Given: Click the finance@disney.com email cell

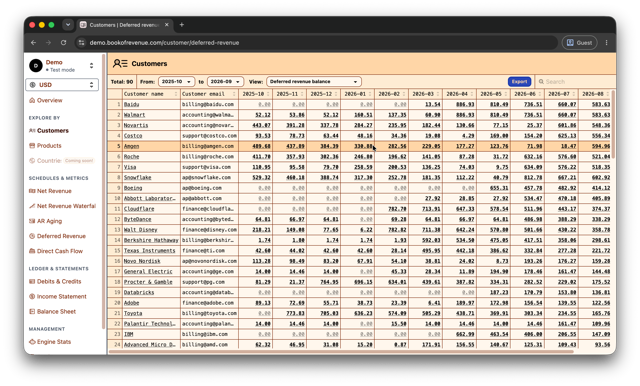Looking at the screenshot, I should click(x=209, y=230).
